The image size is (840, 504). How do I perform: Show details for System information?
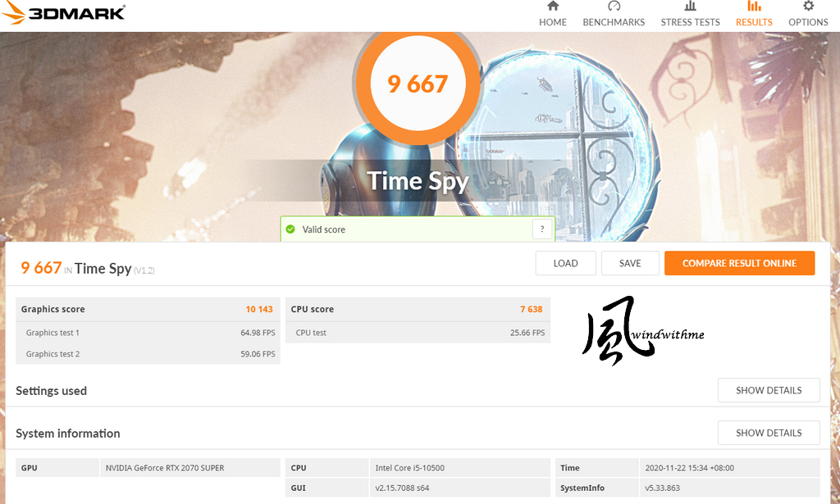tap(769, 433)
